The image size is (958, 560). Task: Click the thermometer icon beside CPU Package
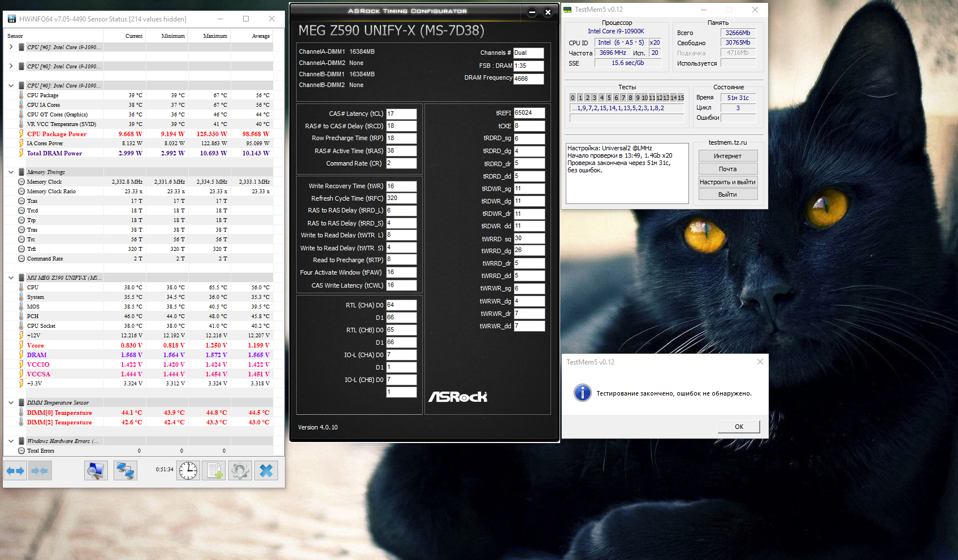tap(21, 95)
